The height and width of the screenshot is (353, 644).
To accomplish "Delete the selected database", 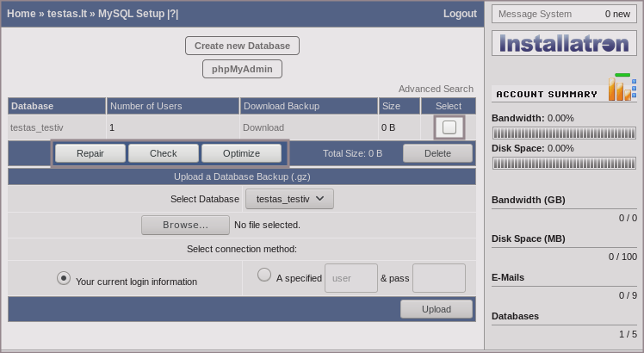I will click(437, 153).
